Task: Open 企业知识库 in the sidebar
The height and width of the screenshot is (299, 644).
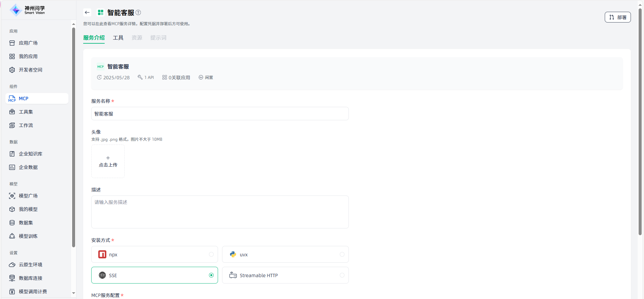Action: click(31, 154)
